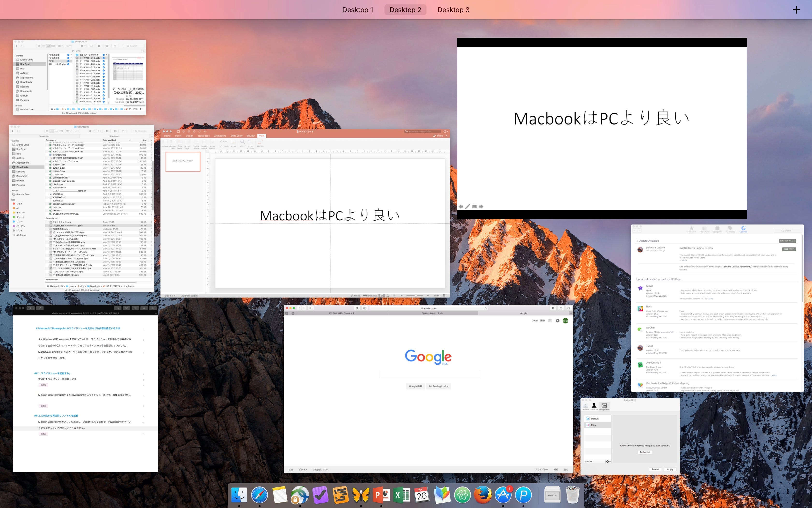This screenshot has width=812, height=508.
Task: Select the Account tab in iPic preferences
Action: [594, 407]
